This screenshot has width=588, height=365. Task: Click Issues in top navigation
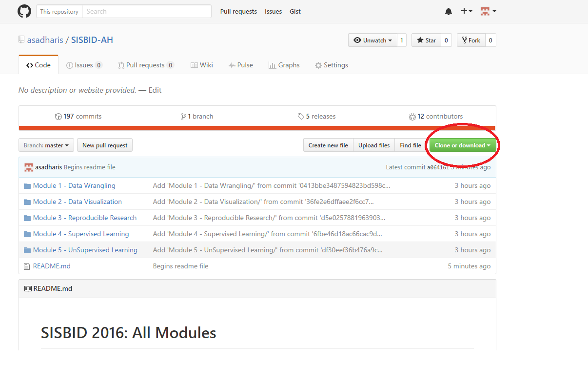click(x=273, y=12)
